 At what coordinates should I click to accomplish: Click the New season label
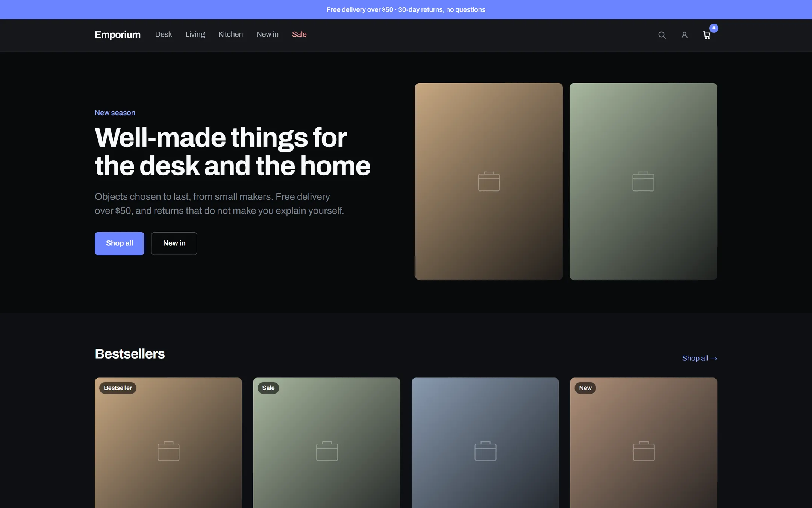(115, 113)
